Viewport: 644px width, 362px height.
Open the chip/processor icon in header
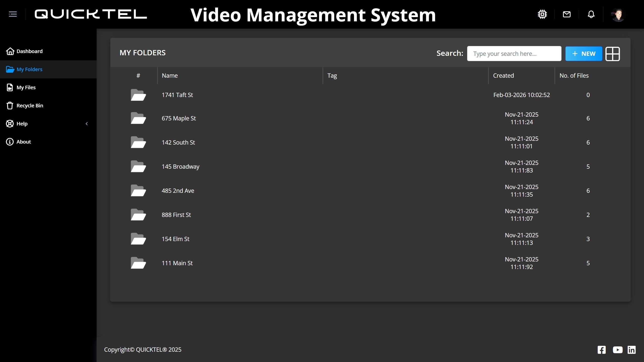coord(542,14)
